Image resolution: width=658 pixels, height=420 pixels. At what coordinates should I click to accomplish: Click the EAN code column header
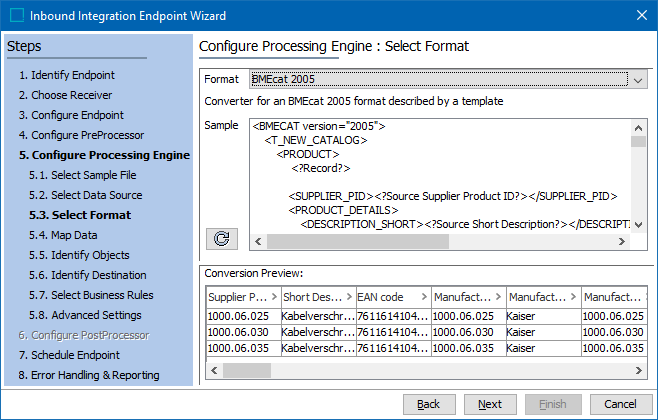(392, 297)
